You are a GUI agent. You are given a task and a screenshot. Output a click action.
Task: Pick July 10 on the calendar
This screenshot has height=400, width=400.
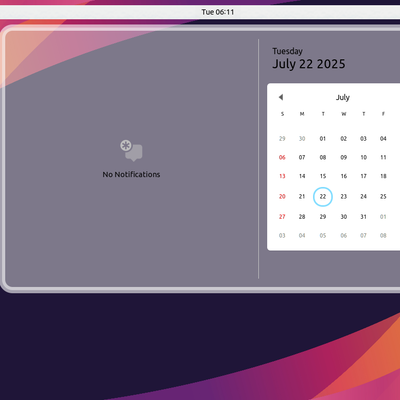[x=363, y=157]
